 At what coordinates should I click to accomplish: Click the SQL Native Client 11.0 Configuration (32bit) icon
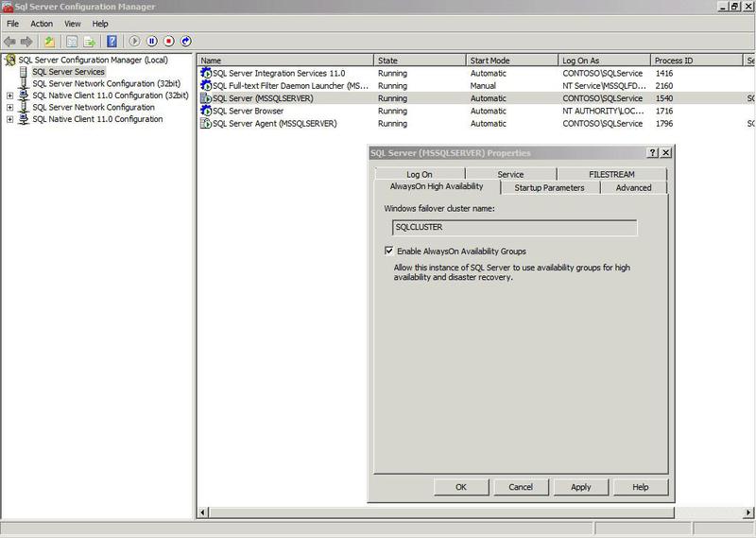click(x=23, y=95)
